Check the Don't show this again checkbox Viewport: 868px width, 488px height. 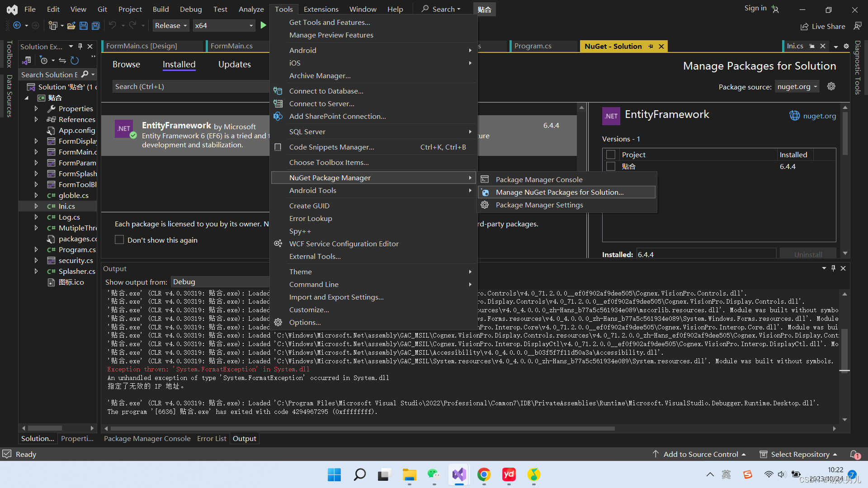pyautogui.click(x=119, y=239)
